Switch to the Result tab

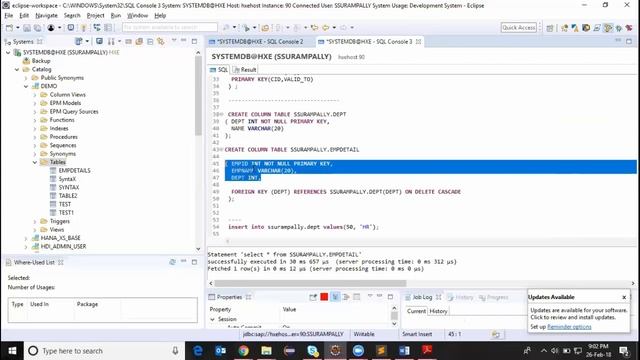coord(244,70)
